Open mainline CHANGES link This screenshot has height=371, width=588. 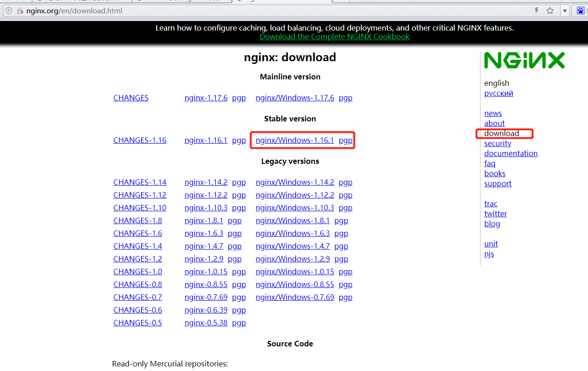[x=131, y=98]
